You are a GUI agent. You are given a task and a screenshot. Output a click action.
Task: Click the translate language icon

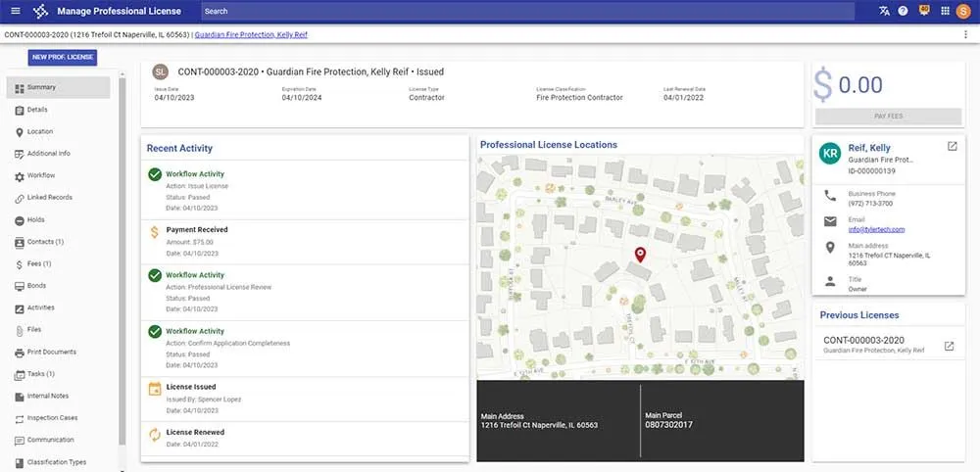[885, 11]
